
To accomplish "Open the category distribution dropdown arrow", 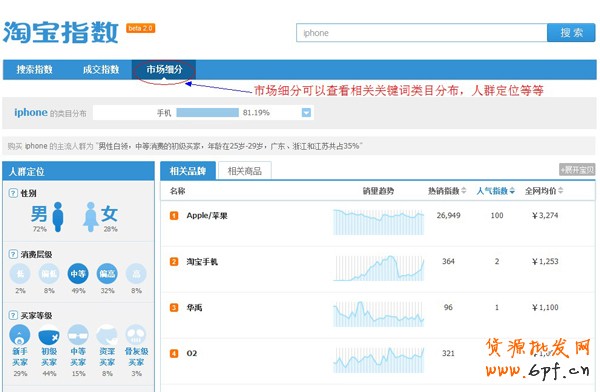I will click(x=306, y=113).
